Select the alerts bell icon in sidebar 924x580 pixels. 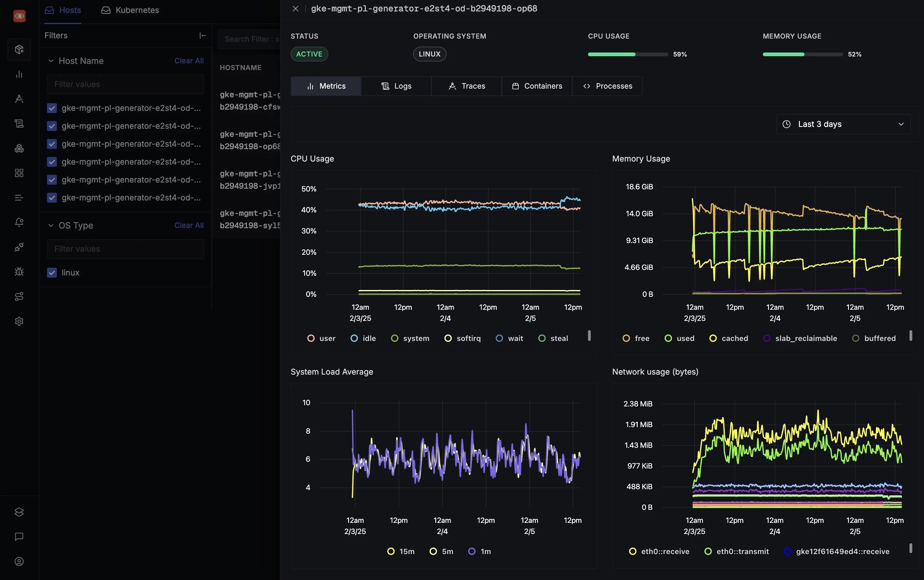(19, 222)
